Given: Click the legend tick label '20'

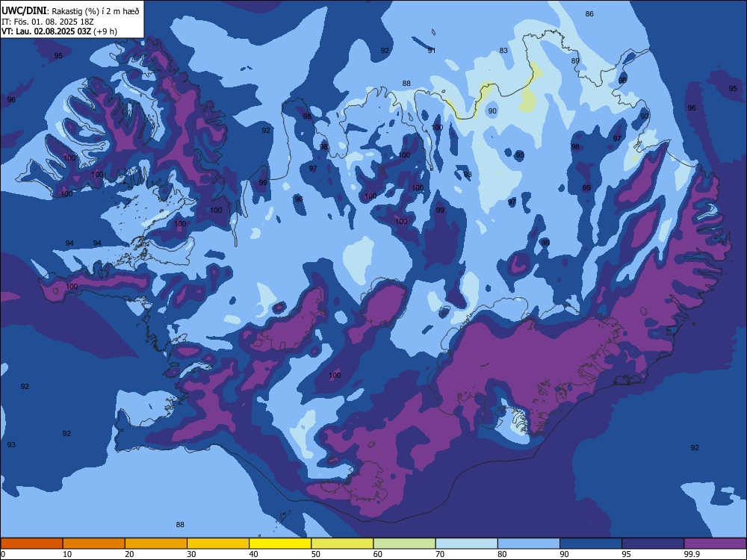Looking at the screenshot, I should point(129,554).
